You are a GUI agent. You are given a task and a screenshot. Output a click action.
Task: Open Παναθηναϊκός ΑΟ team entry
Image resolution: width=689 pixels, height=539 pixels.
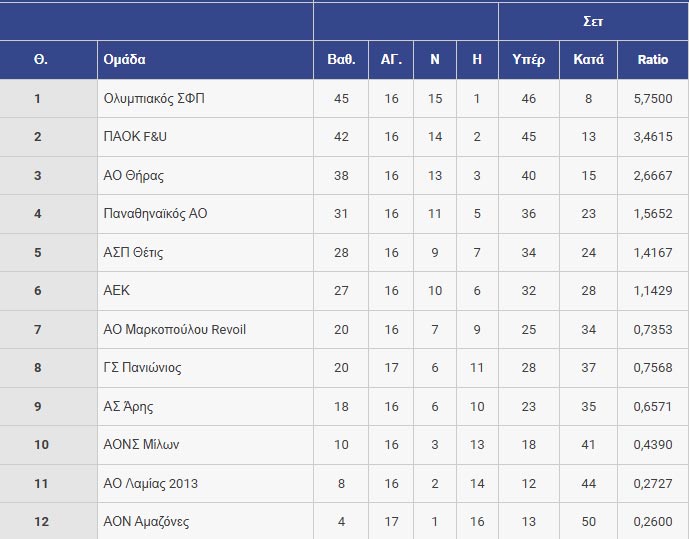pos(155,214)
